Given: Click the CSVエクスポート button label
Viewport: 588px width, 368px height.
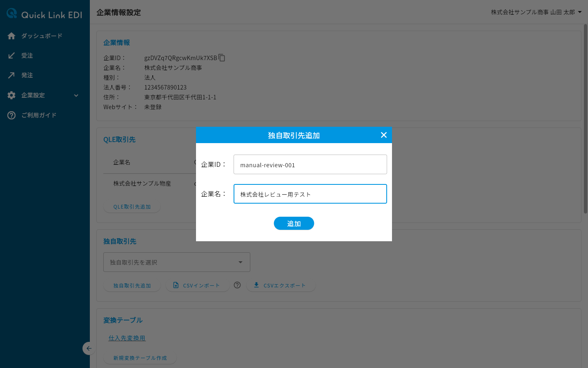Looking at the screenshot, I should [x=285, y=285].
